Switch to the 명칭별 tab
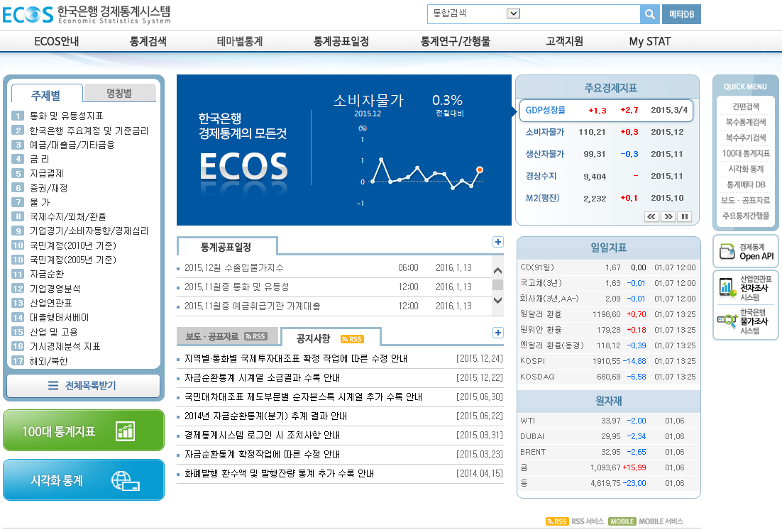This screenshot has width=782, height=532. pos(120,93)
